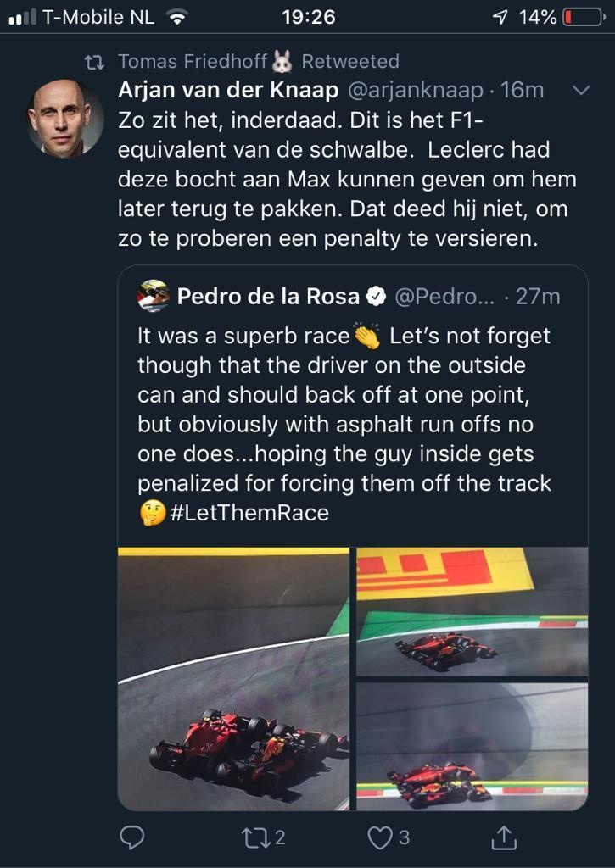The image size is (615, 868).
Task: Open Pedro de la Rosa's quoted name
Action: coord(267,296)
